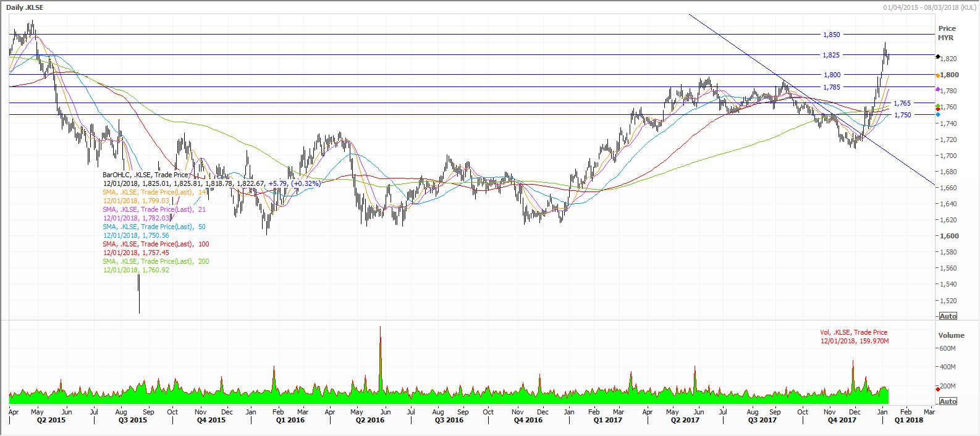Screen dimensions: 980x436
Task: Select the red SMA 100 axis diamond
Action: tap(938, 110)
